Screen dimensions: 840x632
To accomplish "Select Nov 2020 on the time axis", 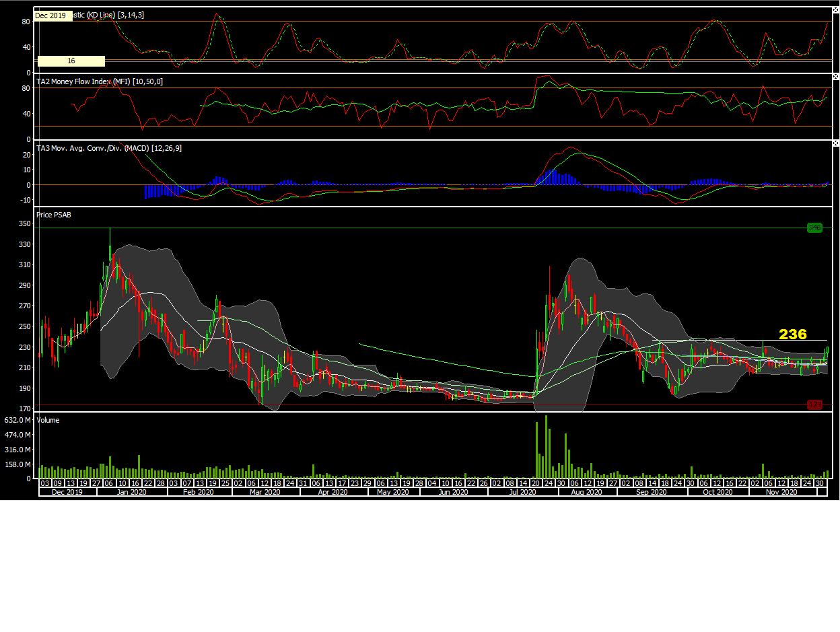I will (783, 492).
